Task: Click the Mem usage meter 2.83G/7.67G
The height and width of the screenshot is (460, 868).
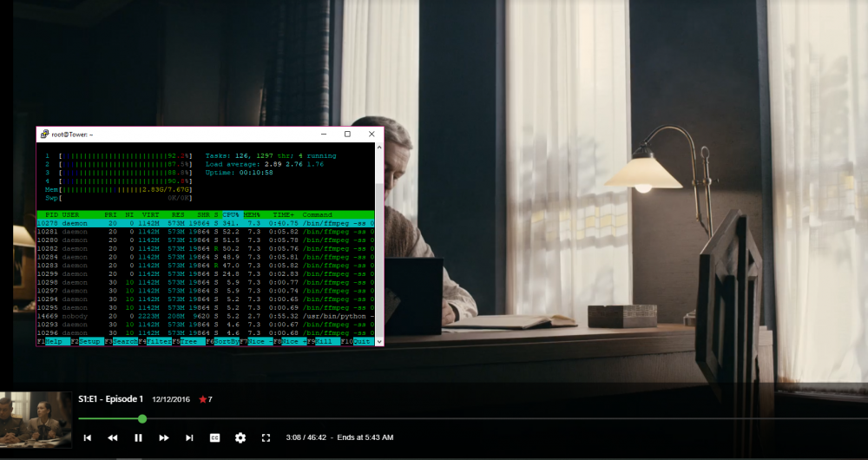Action: 118,190
